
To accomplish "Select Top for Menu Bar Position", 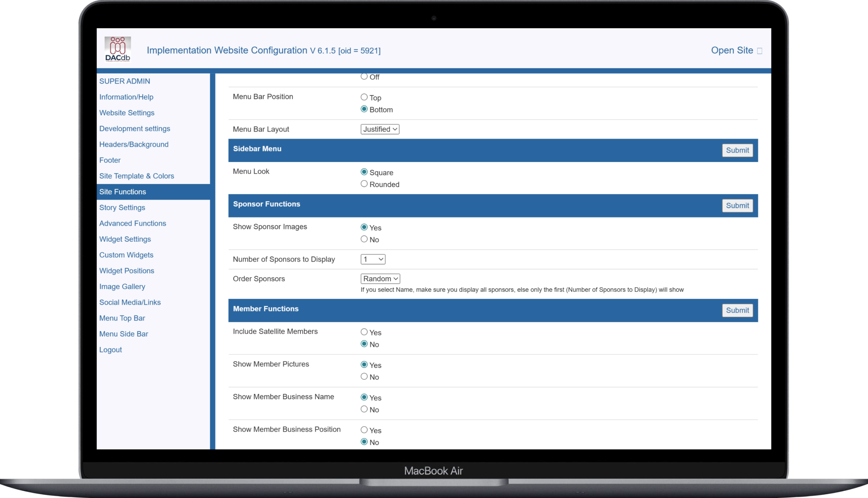I will coord(364,97).
